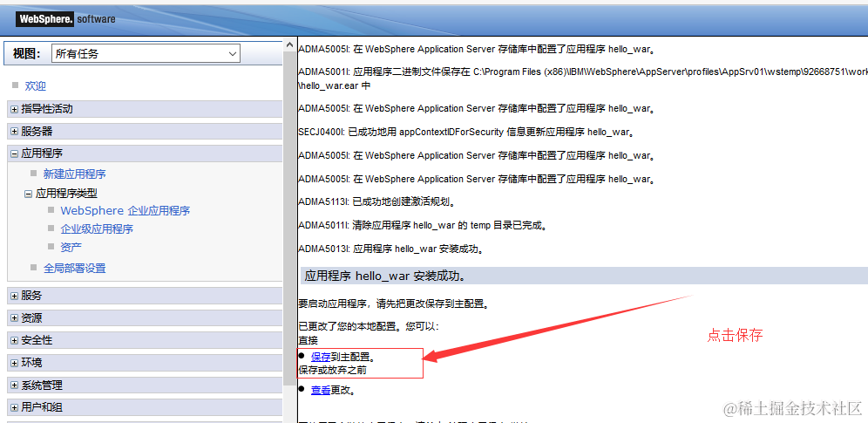
Task: Open WebSphere 企业应用程序 link
Action: 125,211
